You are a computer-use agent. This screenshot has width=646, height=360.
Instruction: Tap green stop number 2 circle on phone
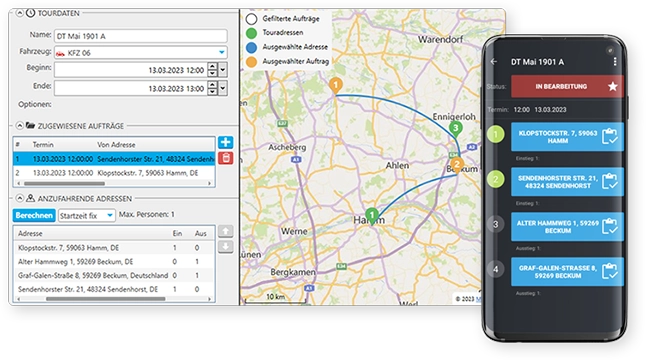[x=496, y=179]
